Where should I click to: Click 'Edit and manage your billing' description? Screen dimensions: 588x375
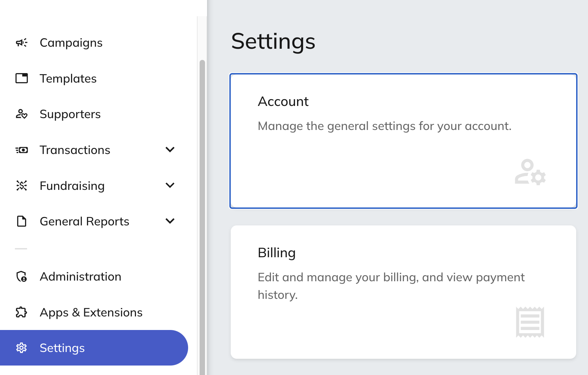tap(391, 286)
